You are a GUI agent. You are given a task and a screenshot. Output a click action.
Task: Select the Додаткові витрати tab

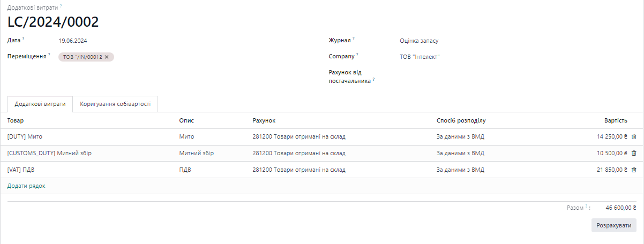(x=40, y=104)
